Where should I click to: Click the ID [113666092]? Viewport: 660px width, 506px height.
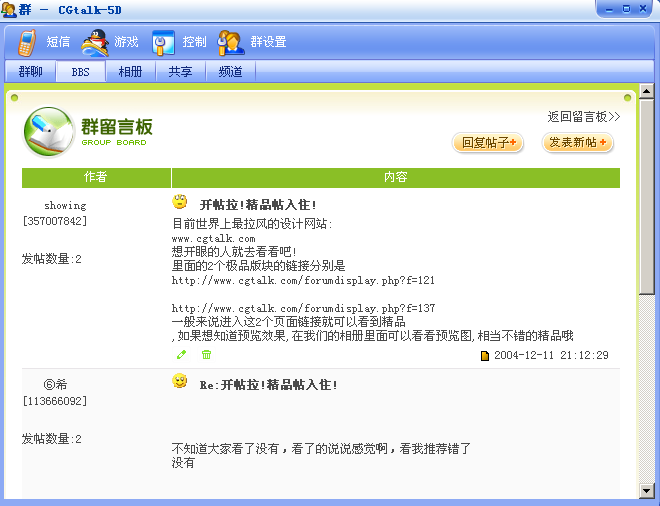tap(55, 401)
